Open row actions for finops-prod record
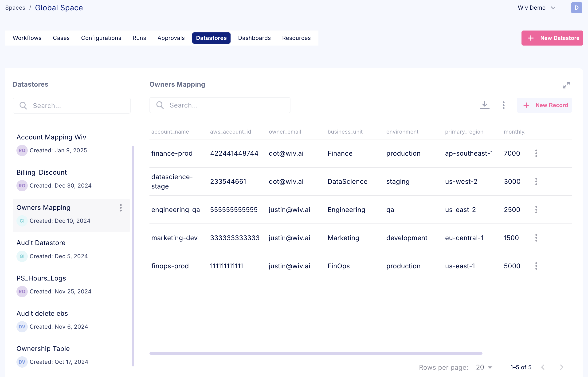The height and width of the screenshot is (377, 588). [536, 266]
